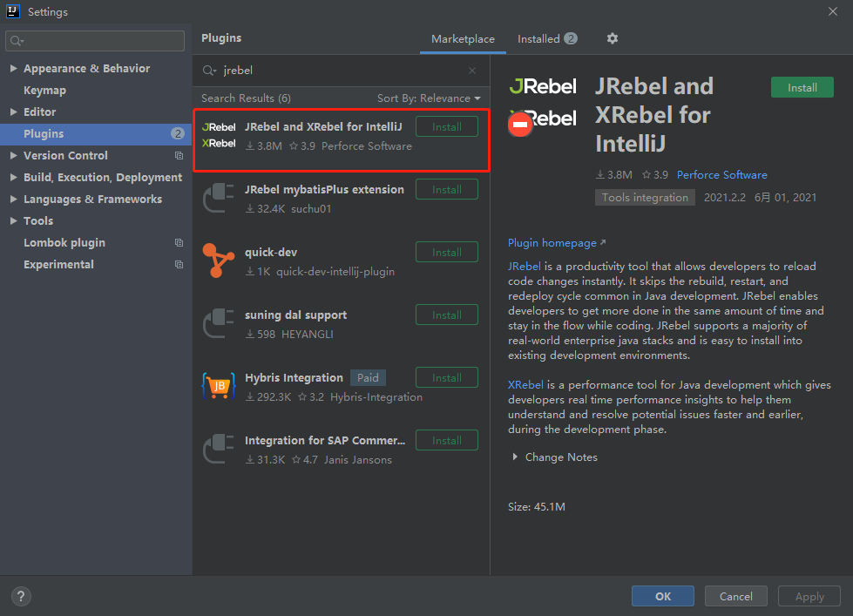
Task: Select Keymap in settings tree
Action: tap(44, 91)
